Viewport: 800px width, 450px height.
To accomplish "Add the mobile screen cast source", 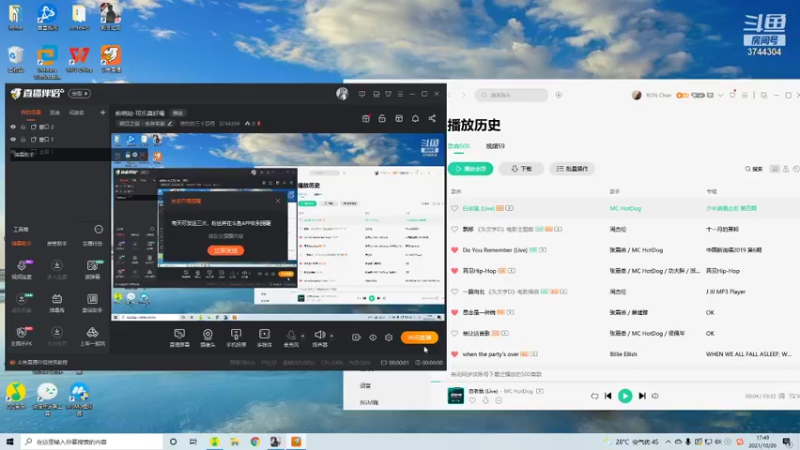I will [x=236, y=337].
